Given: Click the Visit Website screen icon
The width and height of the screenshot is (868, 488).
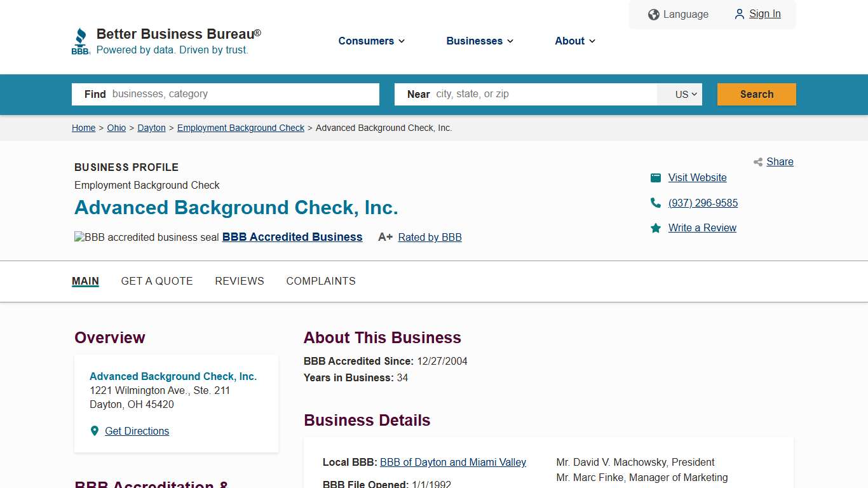Looking at the screenshot, I should point(655,177).
